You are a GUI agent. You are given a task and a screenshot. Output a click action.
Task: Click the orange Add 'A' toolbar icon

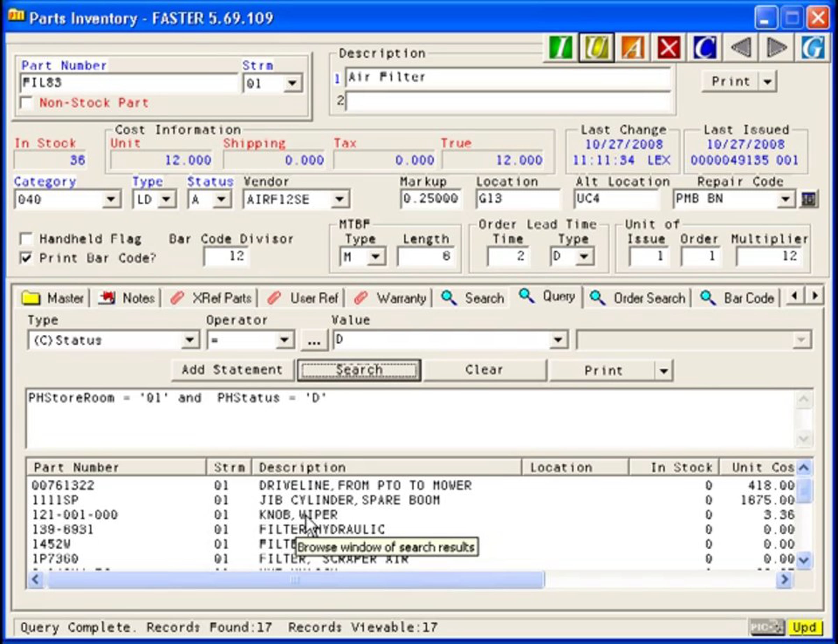click(633, 48)
